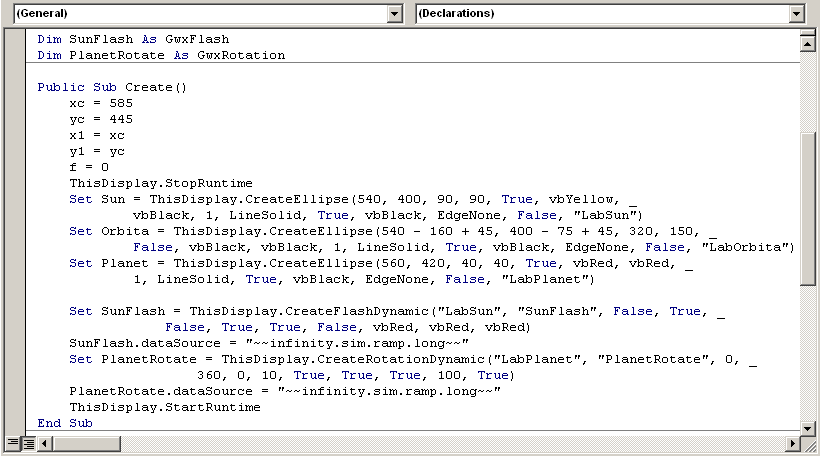Switch to Procedure View icon
The height and width of the screenshot is (457, 820).
click(x=13, y=444)
